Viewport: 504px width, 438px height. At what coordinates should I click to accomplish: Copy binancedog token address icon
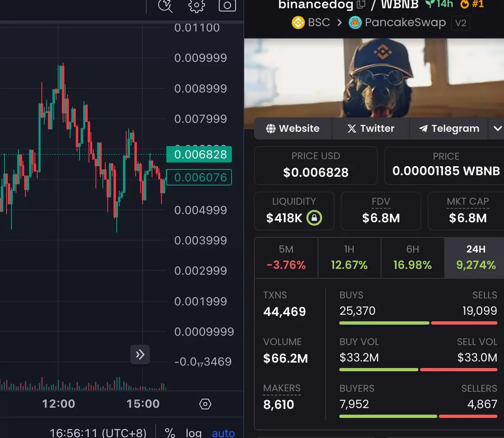pyautogui.click(x=361, y=5)
